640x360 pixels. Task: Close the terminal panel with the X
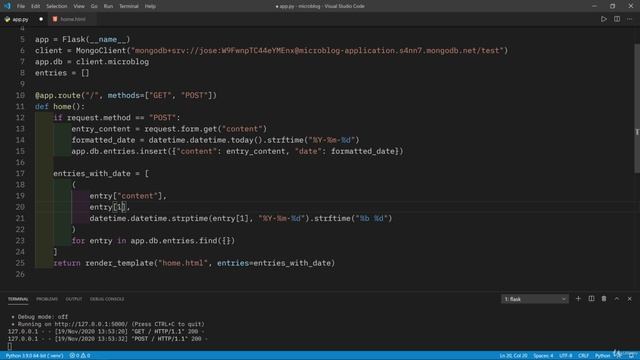629,299
